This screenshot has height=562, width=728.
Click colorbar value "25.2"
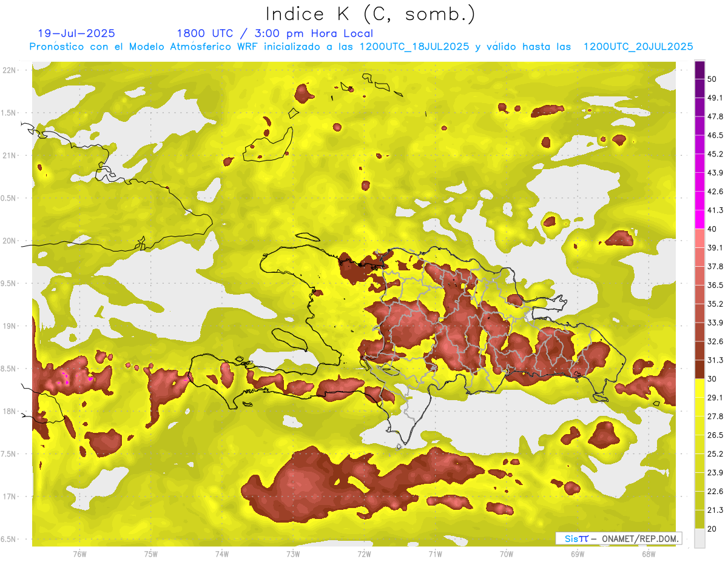click(715, 454)
